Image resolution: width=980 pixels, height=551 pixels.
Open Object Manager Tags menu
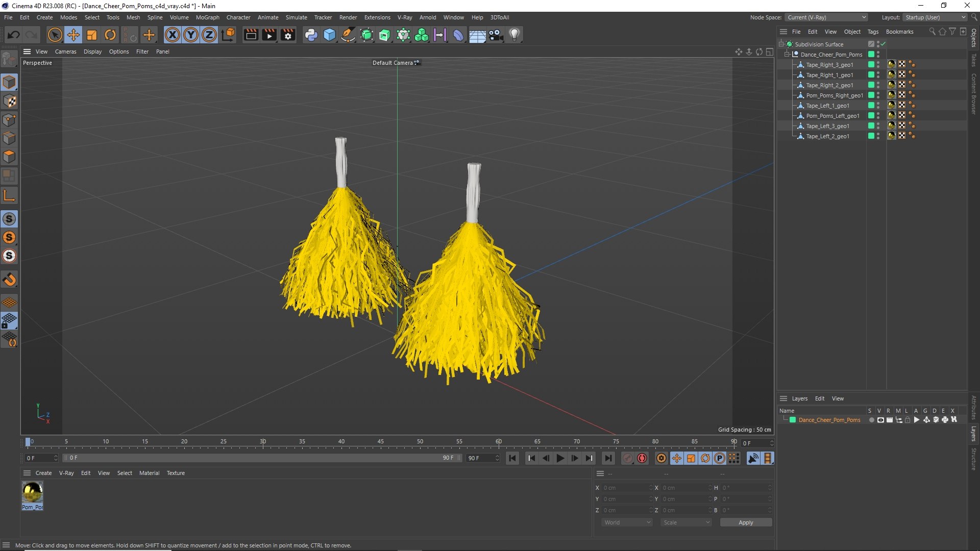(873, 32)
